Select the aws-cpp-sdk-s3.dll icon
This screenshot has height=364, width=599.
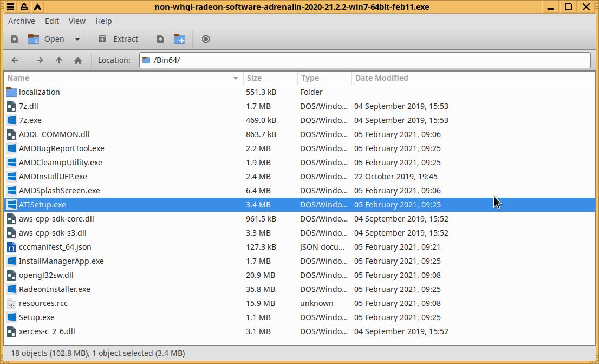pos(11,233)
